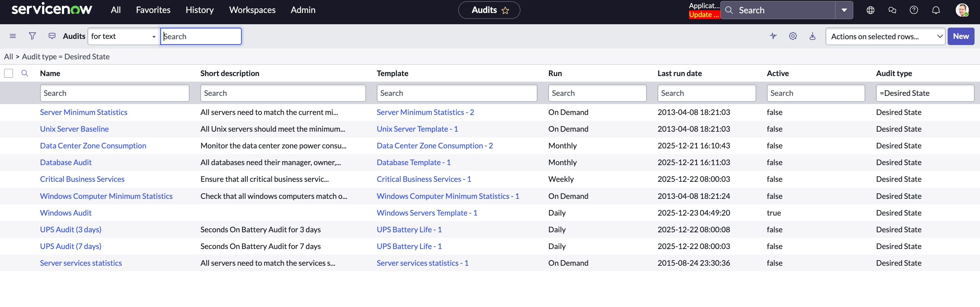Viewport: 980px width, 307px height.
Task: Click the list context hamburger menu icon
Action: 13,36
